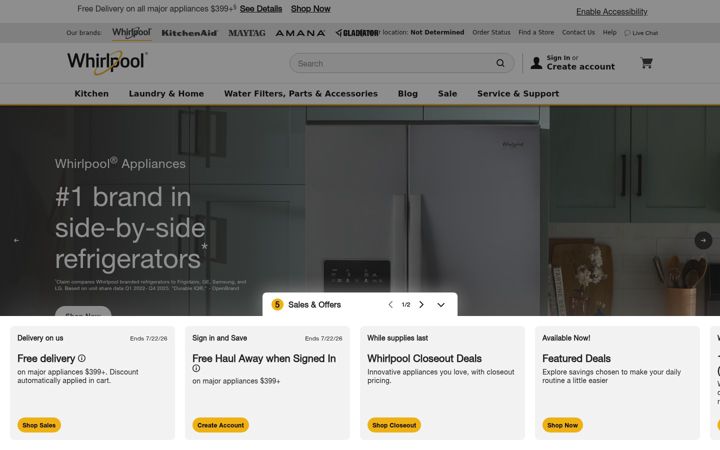Select the Maytag brand logo
This screenshot has width=720, height=450.
[x=247, y=33]
